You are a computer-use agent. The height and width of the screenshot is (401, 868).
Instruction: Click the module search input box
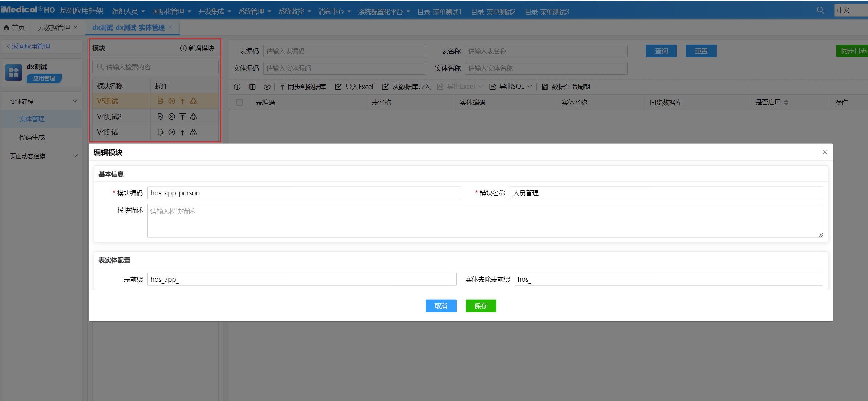pos(155,67)
